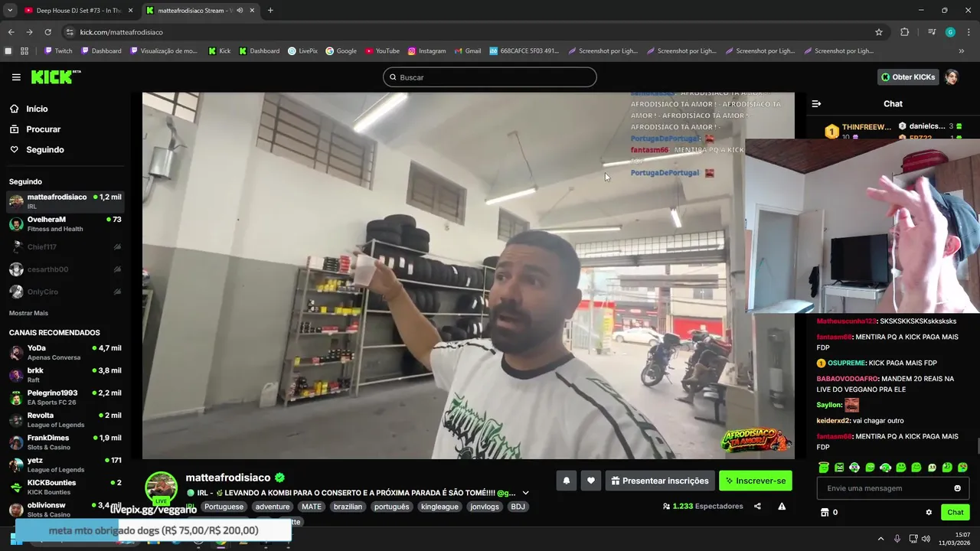980x551 pixels.
Task: Click the Inscrever-se subscribe button
Action: tap(756, 481)
